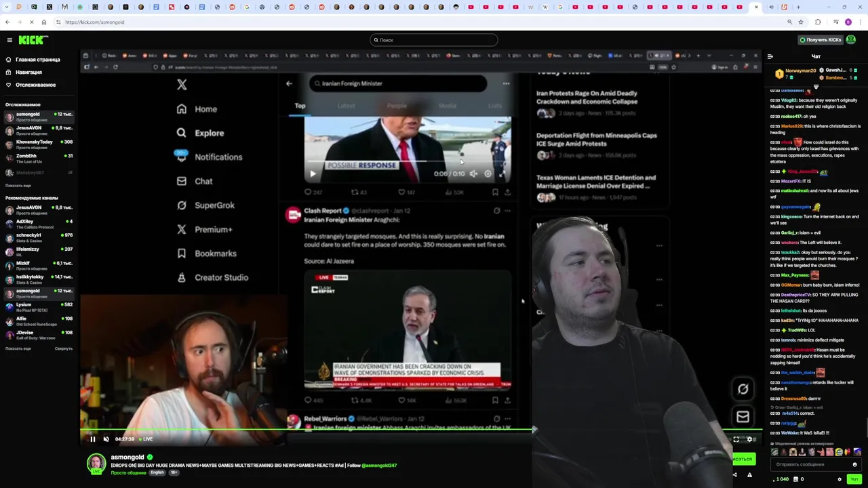Open schneckyirl recommended channel

pos(39,238)
